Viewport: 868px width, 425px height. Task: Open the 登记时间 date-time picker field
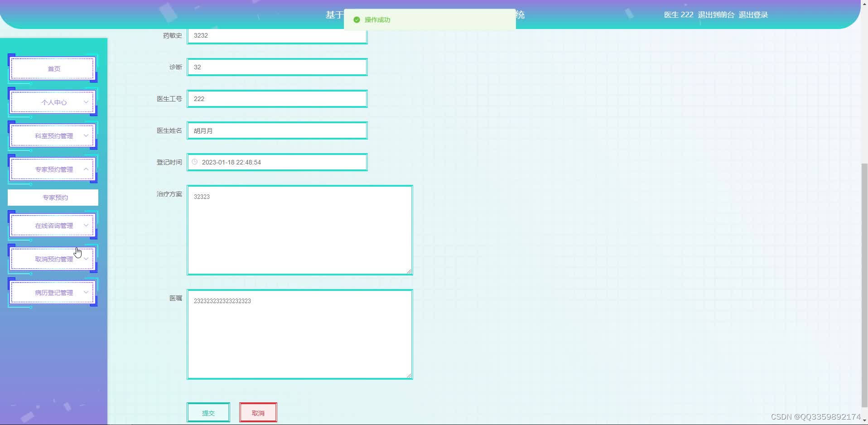coord(277,162)
